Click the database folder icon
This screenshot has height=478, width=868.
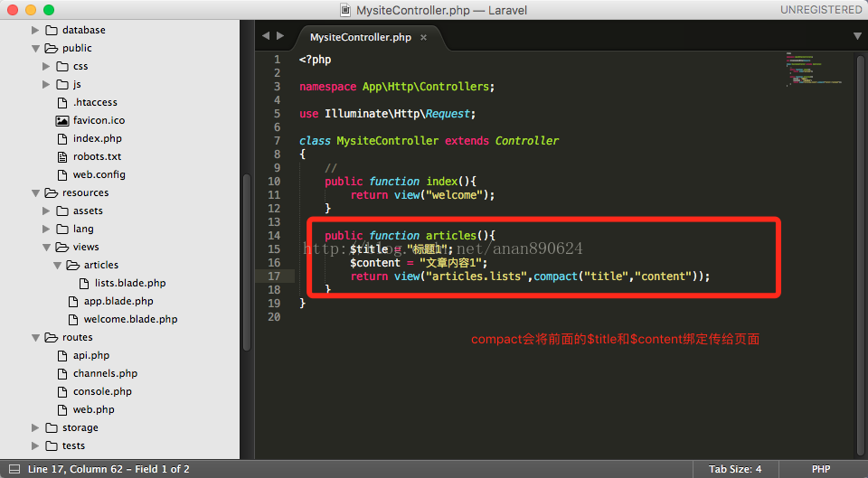(x=52, y=30)
